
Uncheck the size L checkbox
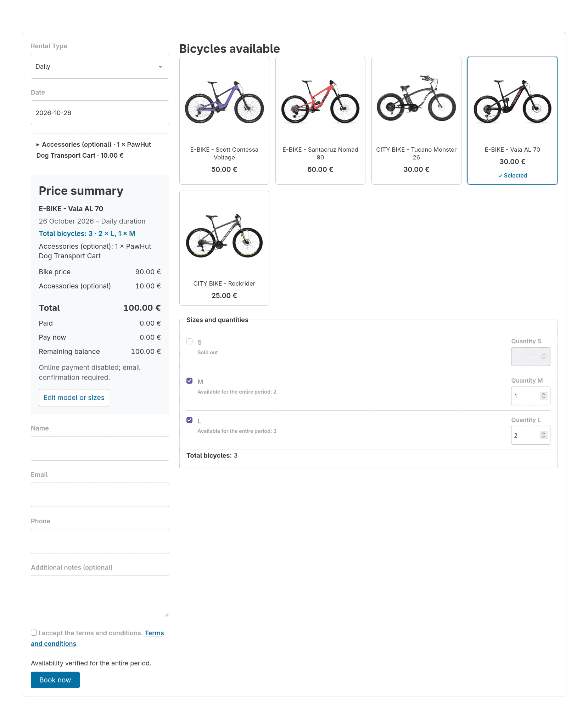coord(190,420)
